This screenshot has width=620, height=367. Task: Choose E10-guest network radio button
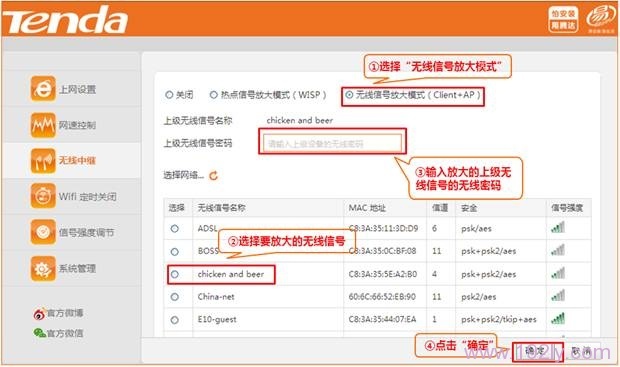click(x=174, y=320)
